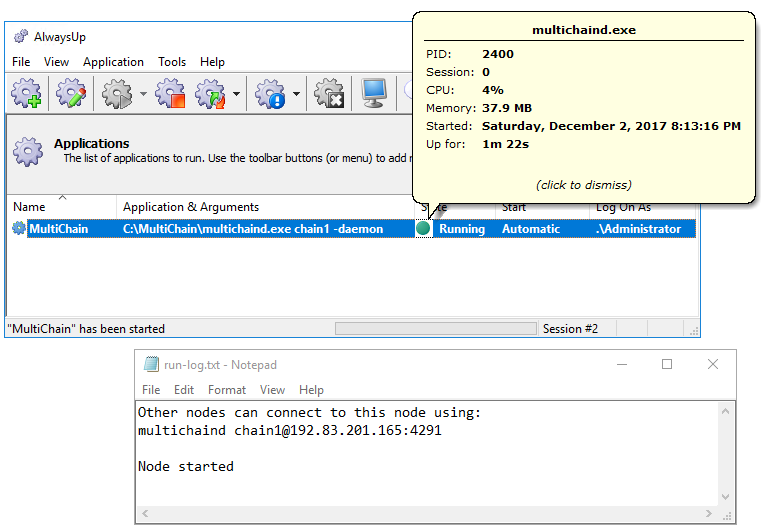
Task: Click the application report gear with exclamation icon
Action: [x=270, y=93]
